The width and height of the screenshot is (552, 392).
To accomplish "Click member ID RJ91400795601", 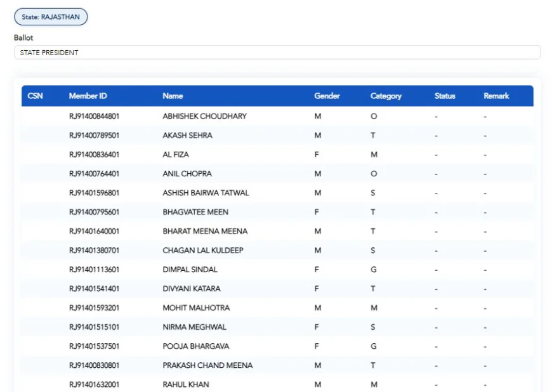I will pyautogui.click(x=94, y=212).
